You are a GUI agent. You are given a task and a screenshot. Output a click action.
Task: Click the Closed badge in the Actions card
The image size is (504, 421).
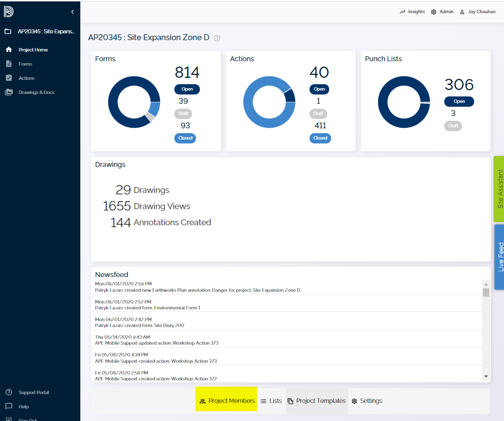[320, 138]
